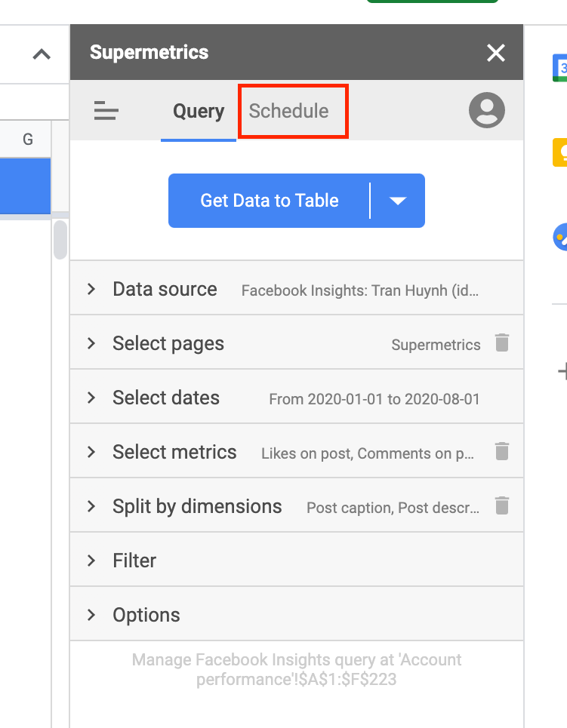
Task: Open Google Keep in side panel
Action: pos(559,152)
